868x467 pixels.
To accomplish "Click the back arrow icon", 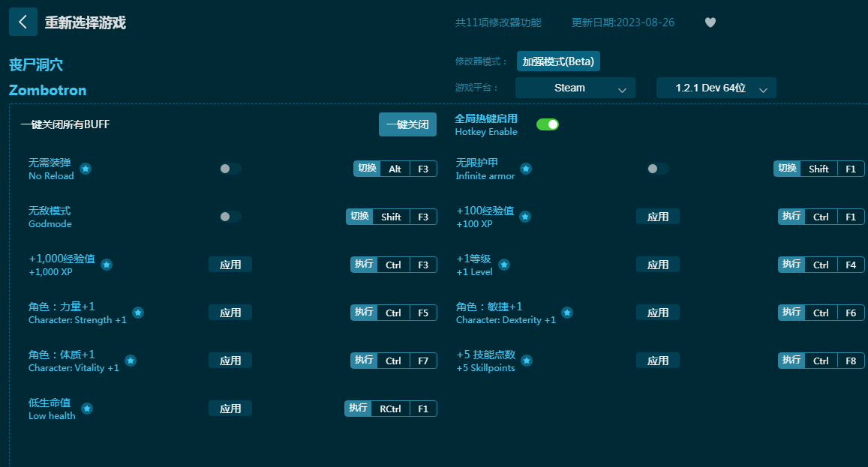I will (23, 22).
